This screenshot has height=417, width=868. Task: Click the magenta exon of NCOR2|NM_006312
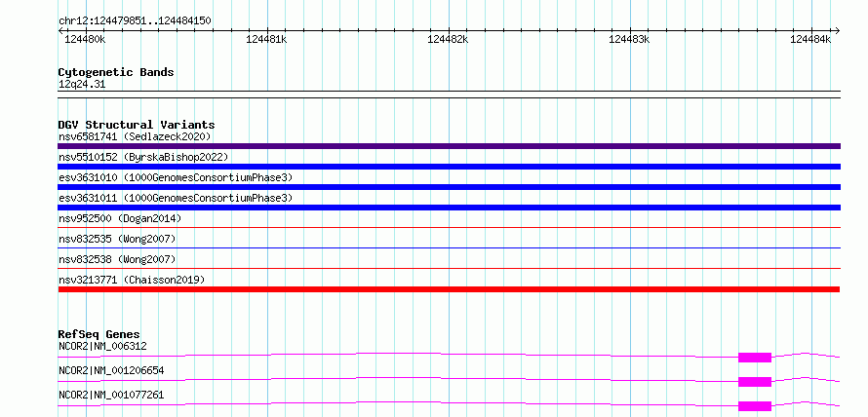point(755,358)
